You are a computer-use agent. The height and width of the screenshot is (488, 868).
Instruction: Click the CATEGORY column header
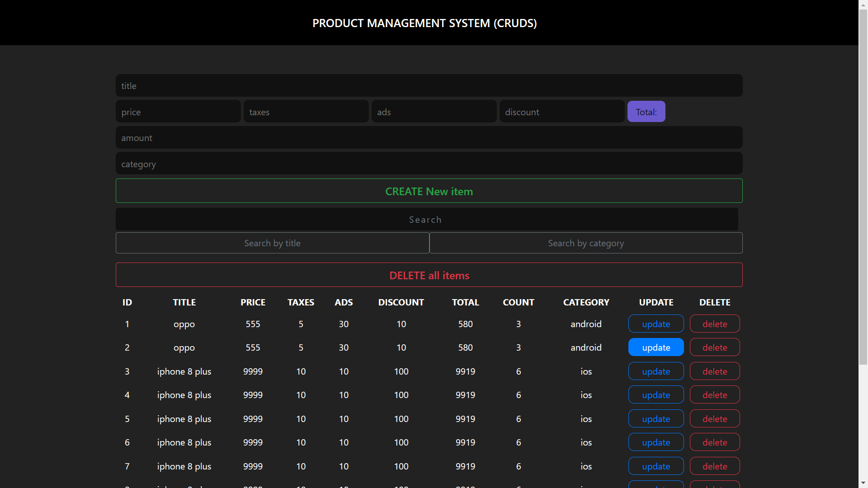[x=586, y=302]
